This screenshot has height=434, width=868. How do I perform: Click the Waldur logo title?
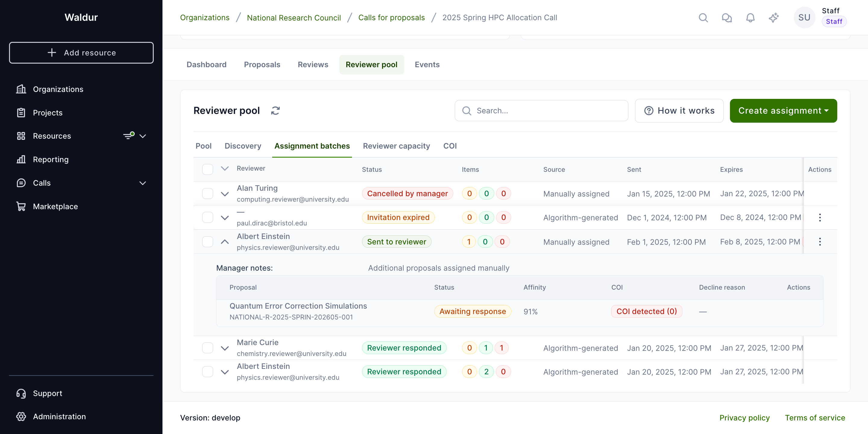tap(81, 17)
